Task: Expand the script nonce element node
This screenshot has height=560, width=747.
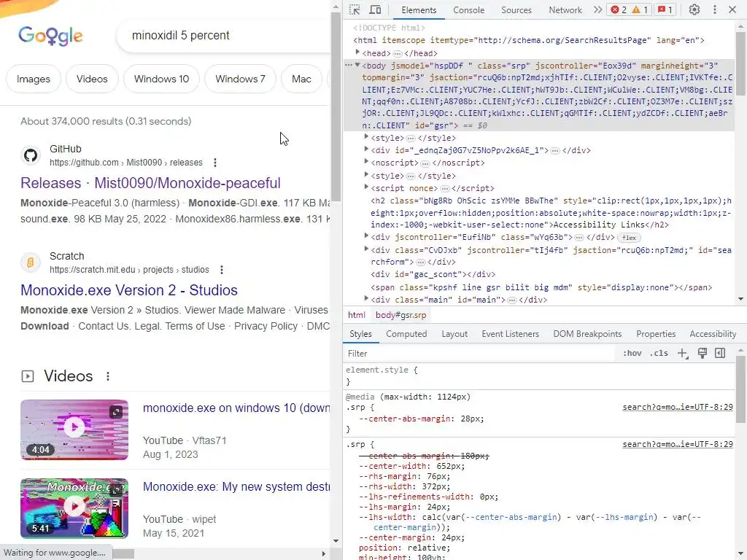Action: click(366, 187)
